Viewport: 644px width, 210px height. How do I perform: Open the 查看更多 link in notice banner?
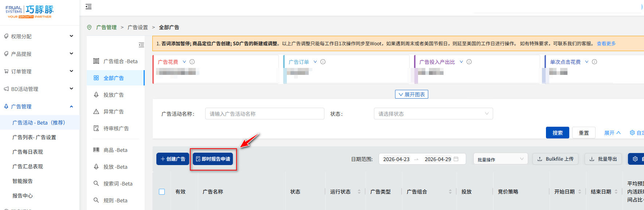606,43
